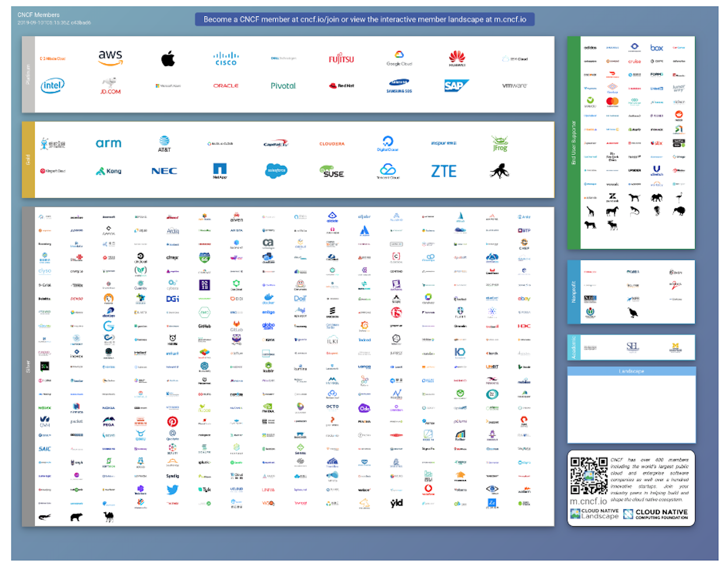Click the Cloudera logo
The height and width of the screenshot is (568, 728).
point(332,144)
